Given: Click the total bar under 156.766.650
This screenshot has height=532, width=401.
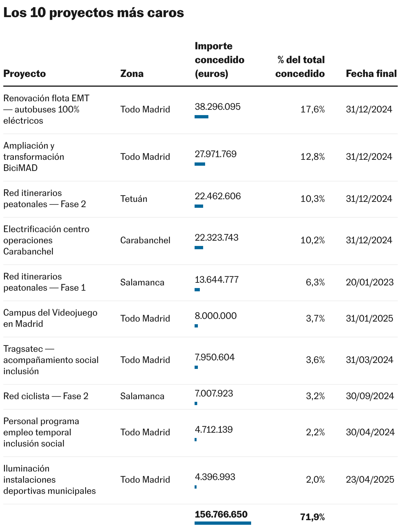Looking at the screenshot, I should 223,523.
